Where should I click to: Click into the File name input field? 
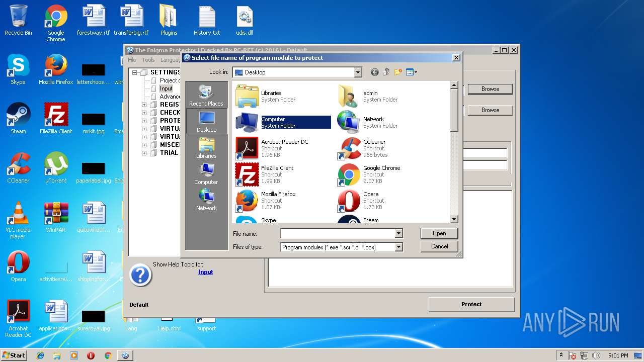(338, 233)
